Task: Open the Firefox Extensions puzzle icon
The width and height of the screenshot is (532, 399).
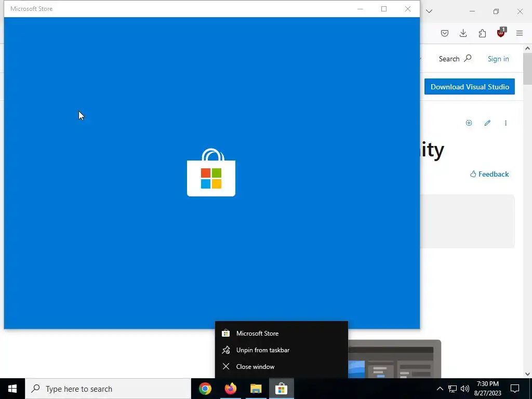Action: coord(482,33)
